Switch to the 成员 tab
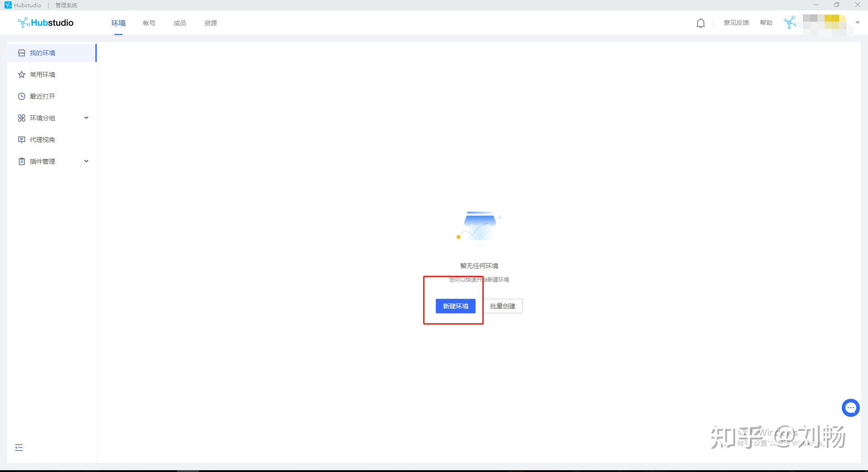This screenshot has width=868, height=472. (180, 23)
